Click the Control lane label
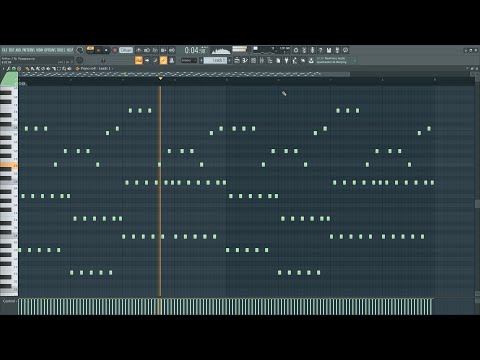Image resolution: width=480 pixels, height=360 pixels. (9, 301)
